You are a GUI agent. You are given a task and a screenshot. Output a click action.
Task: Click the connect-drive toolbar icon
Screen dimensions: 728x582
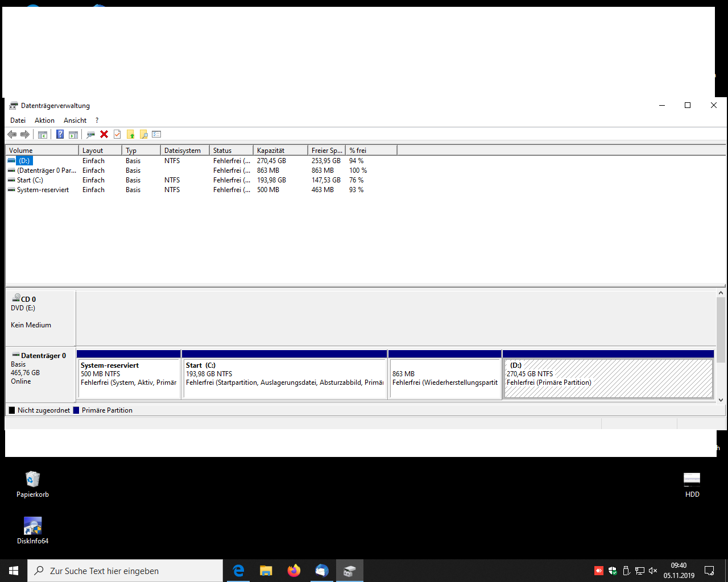90,135
